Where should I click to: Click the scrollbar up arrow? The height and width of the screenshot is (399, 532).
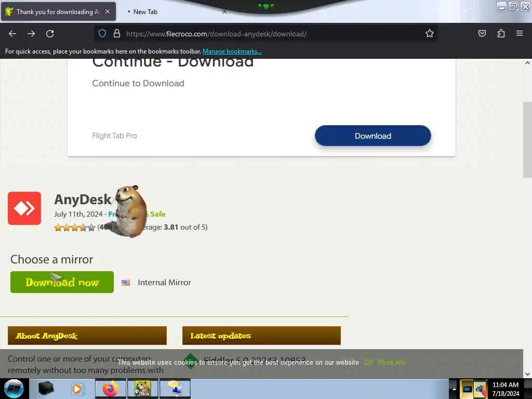pyautogui.click(x=527, y=63)
